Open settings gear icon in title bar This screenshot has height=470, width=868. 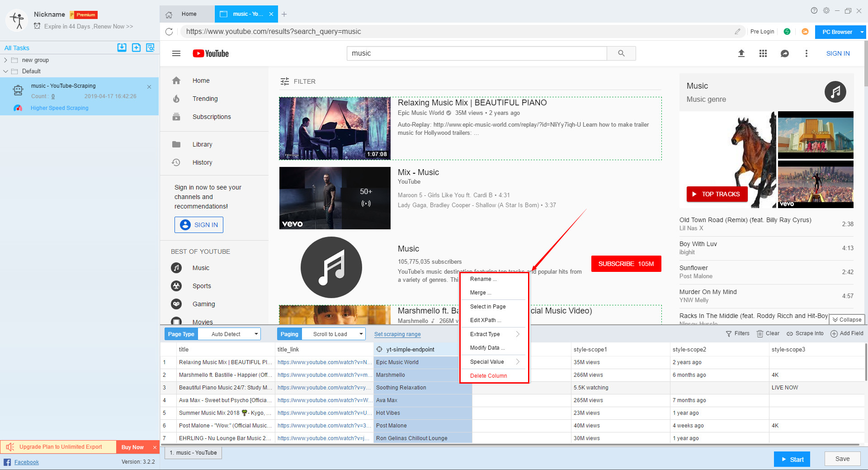(826, 10)
